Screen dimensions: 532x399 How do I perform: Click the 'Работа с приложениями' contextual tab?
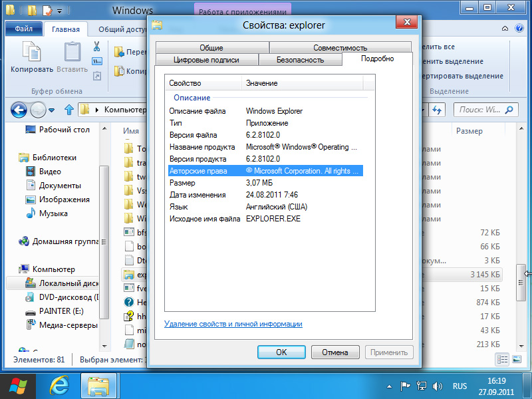coord(243,10)
